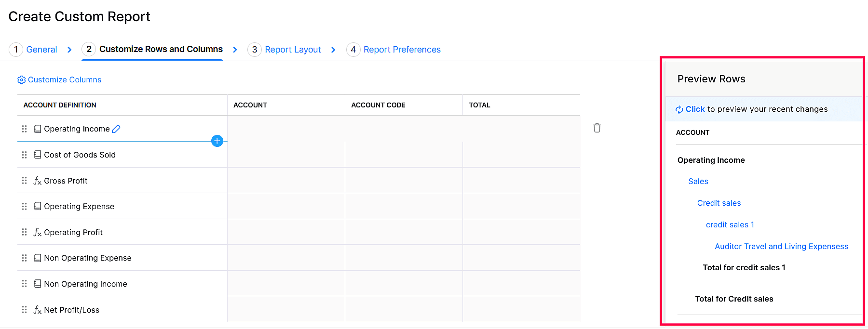
Task: Open Auditor Travel and Living Expensess
Action: click(x=781, y=247)
